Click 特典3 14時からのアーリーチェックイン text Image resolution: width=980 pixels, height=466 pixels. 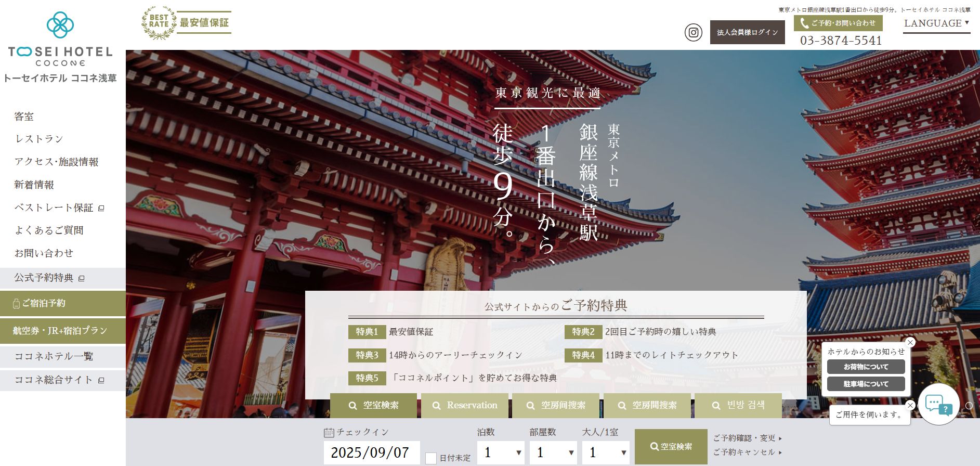coord(456,355)
